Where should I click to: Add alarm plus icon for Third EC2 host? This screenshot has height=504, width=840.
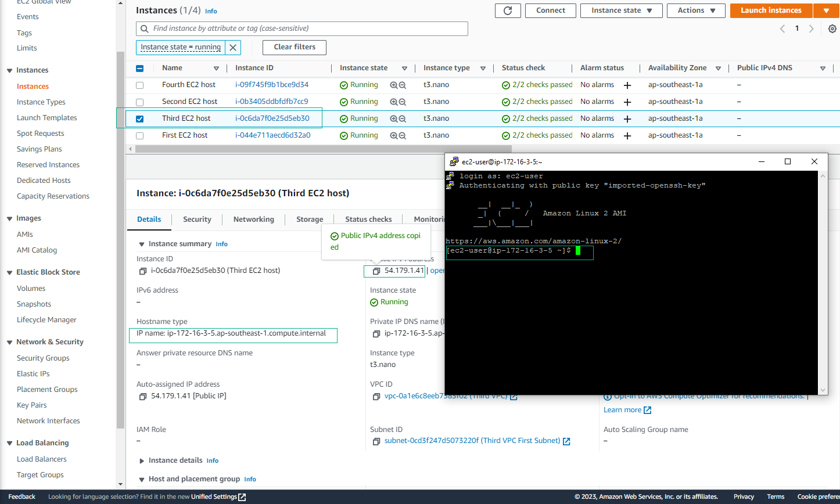click(x=627, y=119)
